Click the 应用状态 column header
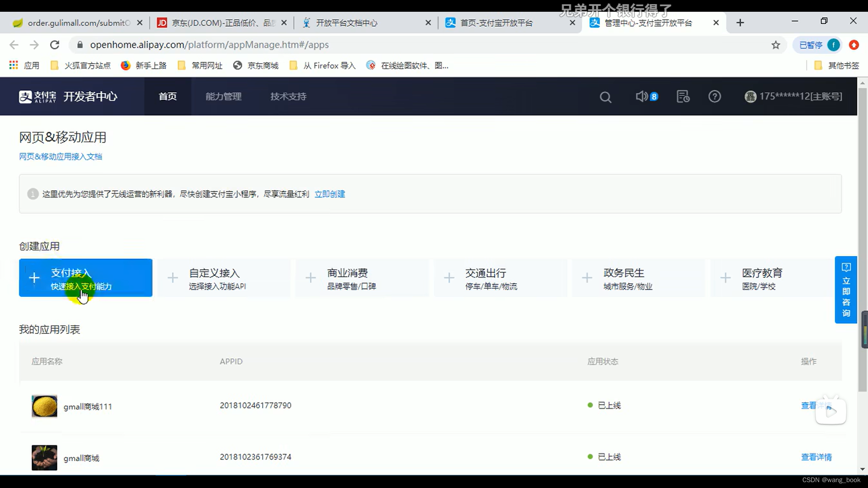This screenshot has width=868, height=488. tap(603, 361)
